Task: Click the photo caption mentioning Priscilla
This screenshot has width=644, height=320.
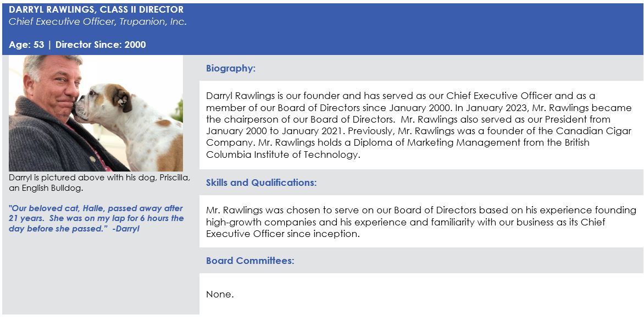Action: [99, 178]
